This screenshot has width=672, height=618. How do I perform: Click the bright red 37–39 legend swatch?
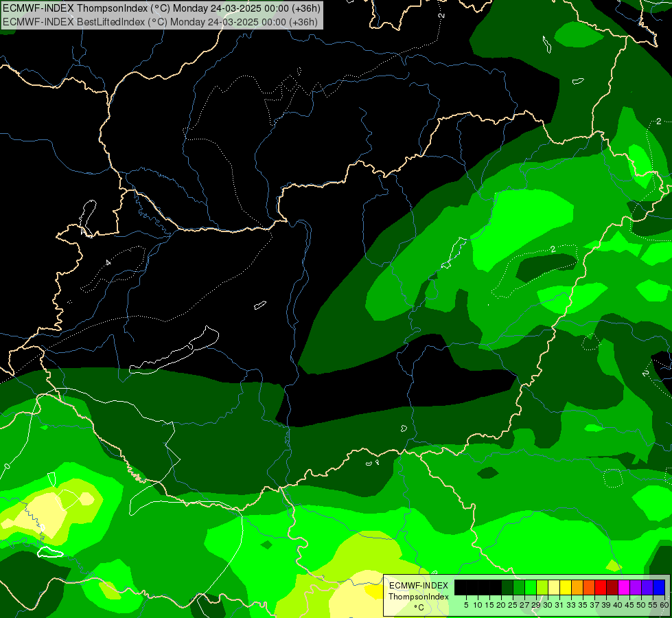pos(601,587)
